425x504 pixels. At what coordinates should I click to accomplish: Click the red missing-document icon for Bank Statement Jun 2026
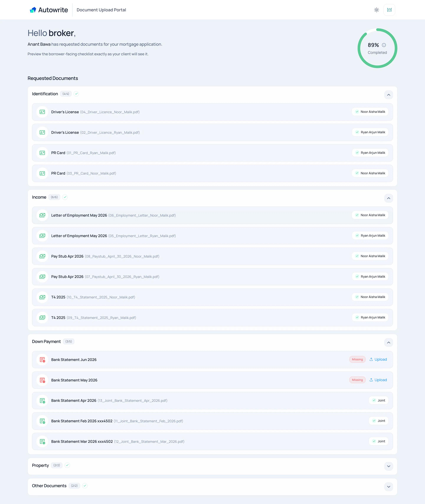click(x=42, y=360)
